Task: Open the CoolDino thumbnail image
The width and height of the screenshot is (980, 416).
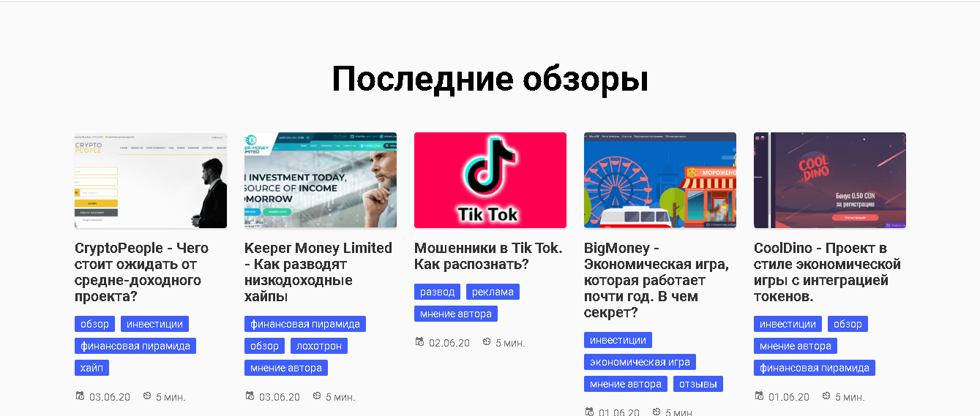Action: 830,180
